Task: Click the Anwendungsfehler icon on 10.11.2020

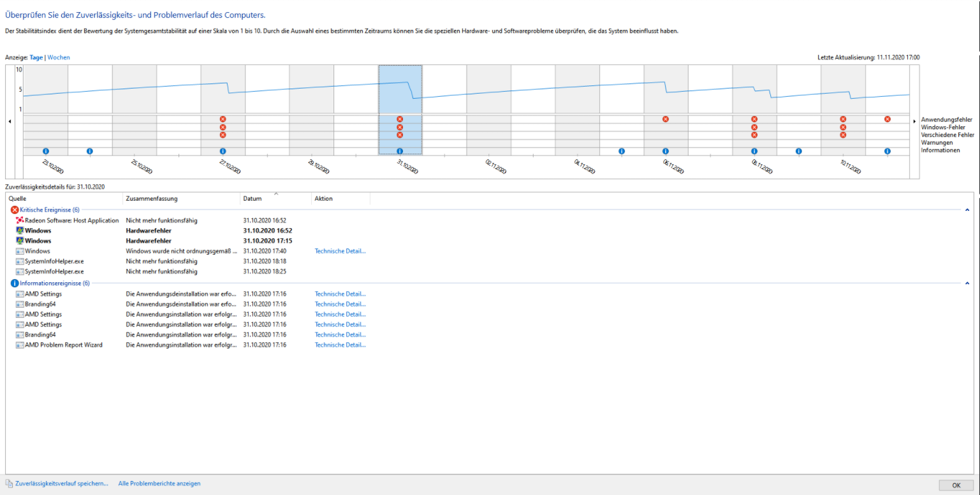Action: tap(843, 119)
